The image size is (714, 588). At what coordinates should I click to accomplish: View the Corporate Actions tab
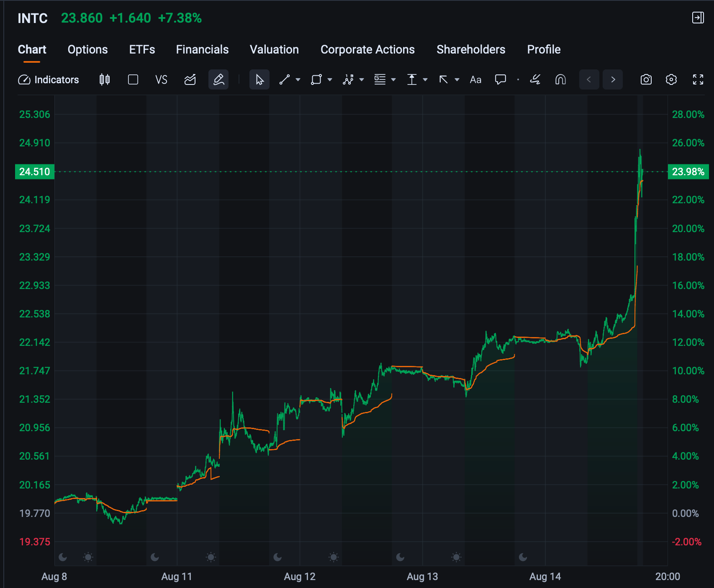point(367,49)
